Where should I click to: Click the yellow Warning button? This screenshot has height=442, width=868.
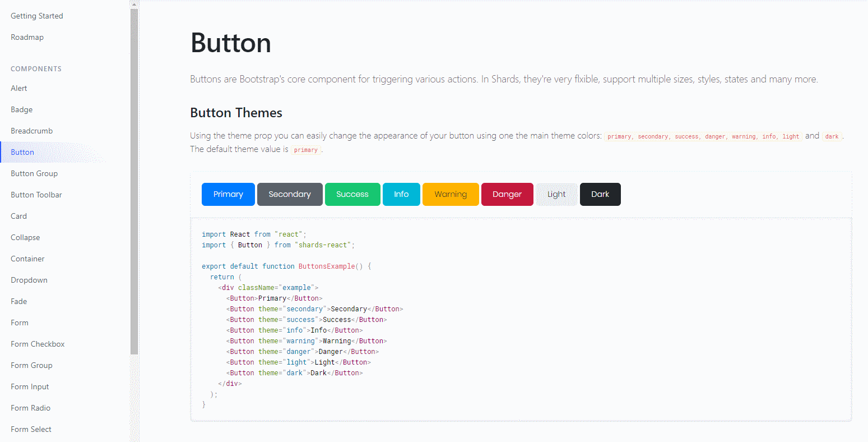451,194
